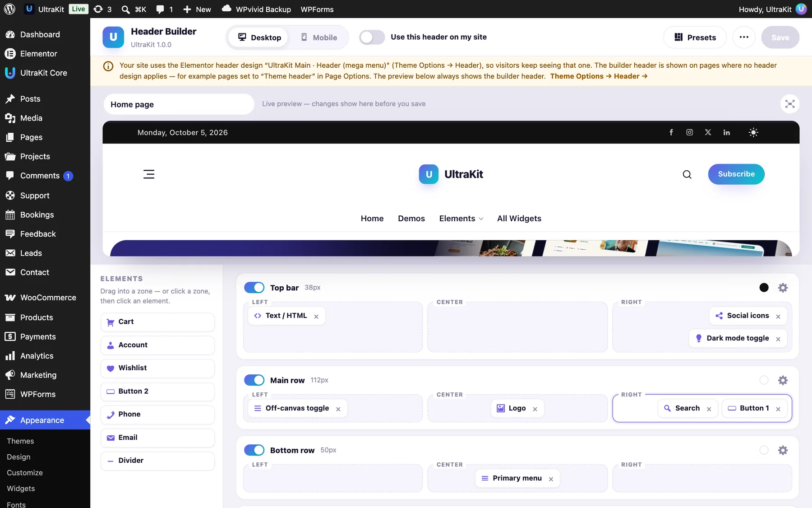This screenshot has width=812, height=508.
Task: Open Main row white color swatch
Action: [764, 380]
